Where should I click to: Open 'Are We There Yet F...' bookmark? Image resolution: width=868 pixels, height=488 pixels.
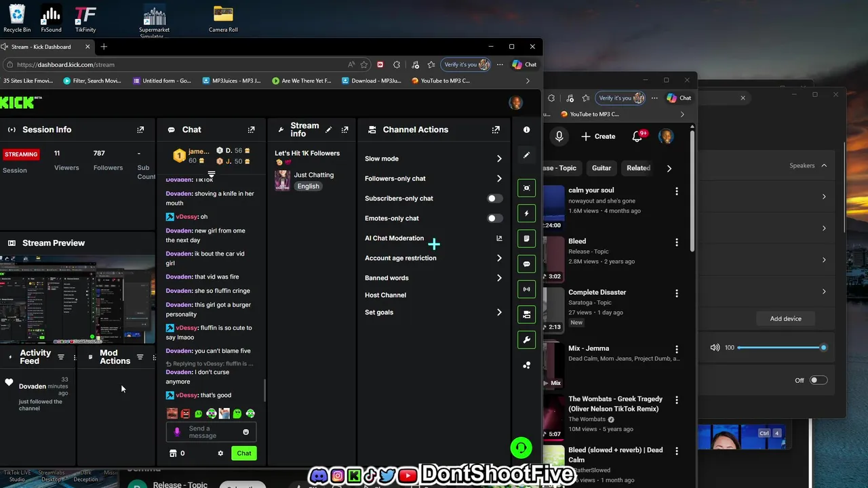302,81
